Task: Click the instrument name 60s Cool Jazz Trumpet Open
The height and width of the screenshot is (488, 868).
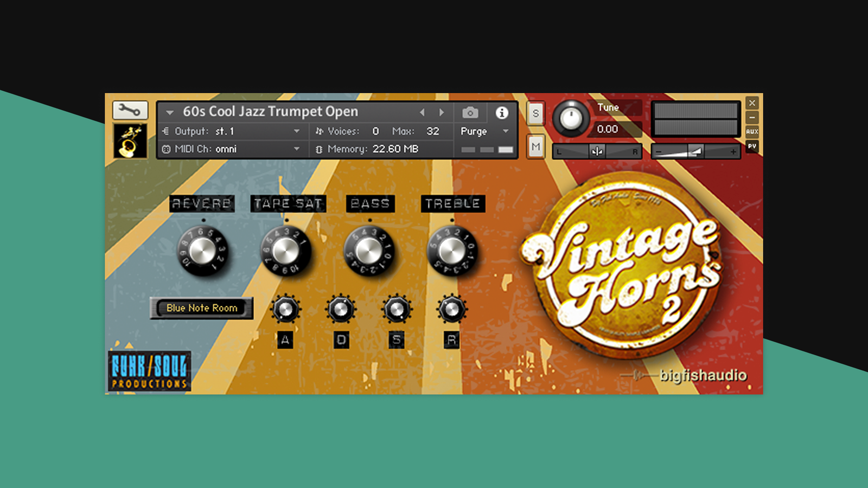Action: [270, 112]
